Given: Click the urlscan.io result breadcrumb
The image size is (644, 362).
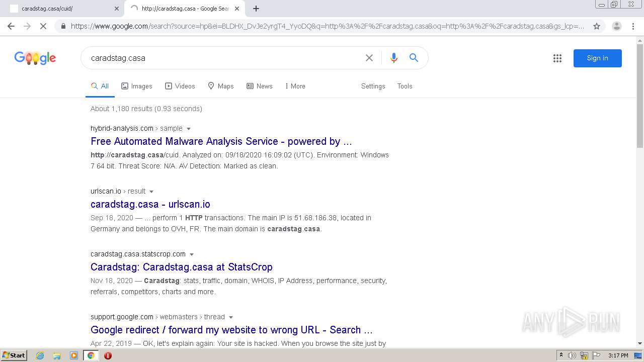Looking at the screenshot, I should coord(118,191).
